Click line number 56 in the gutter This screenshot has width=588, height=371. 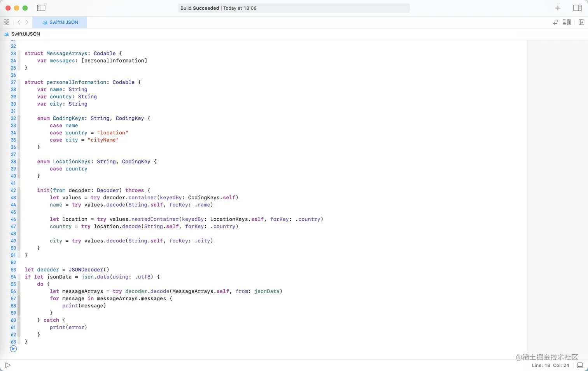pos(13,291)
